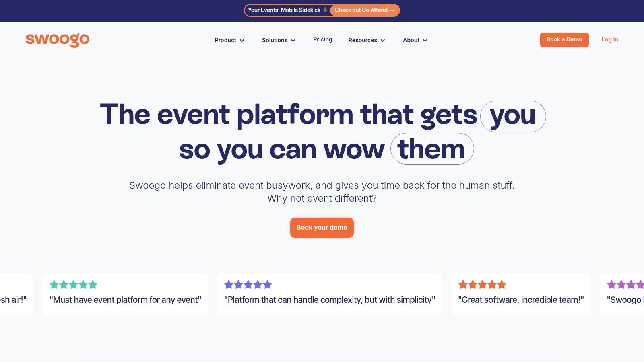Click the mobile phone emoji in the banner
The width and height of the screenshot is (644, 362).
pyautogui.click(x=325, y=10)
